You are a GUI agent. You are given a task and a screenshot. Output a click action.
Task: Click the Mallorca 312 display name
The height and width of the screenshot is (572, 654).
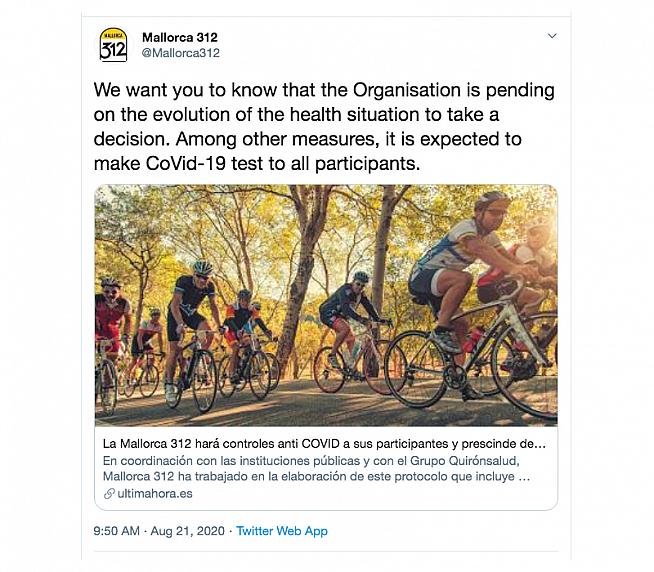click(180, 37)
